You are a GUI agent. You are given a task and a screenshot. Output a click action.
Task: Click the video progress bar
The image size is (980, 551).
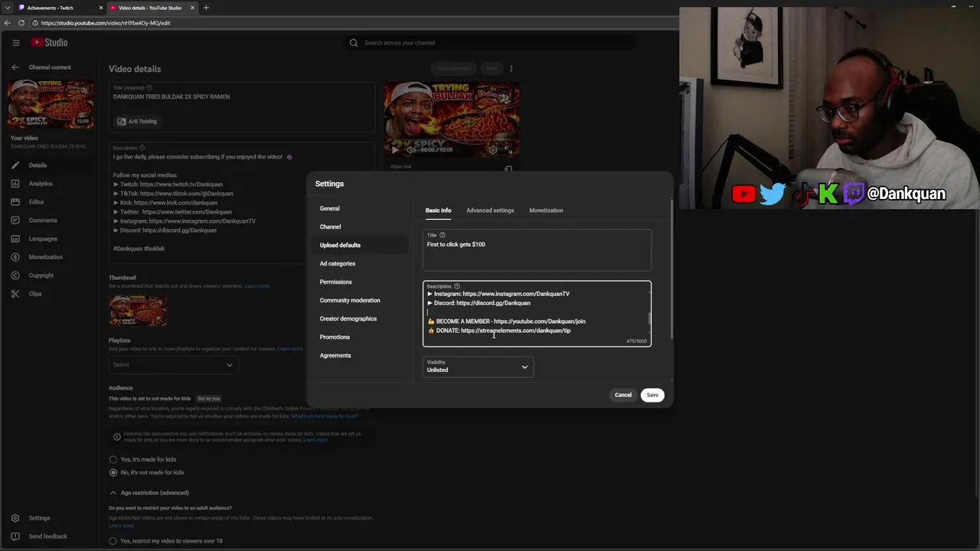(452, 142)
